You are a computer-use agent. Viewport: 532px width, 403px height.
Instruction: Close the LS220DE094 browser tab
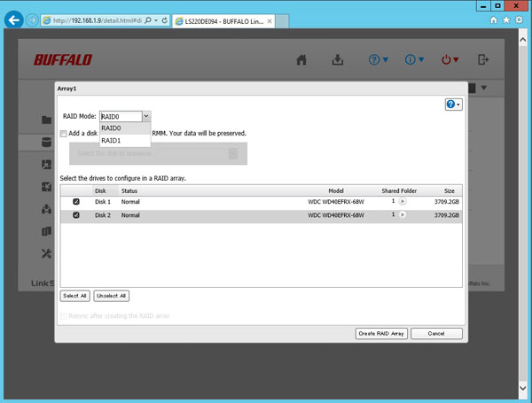270,21
